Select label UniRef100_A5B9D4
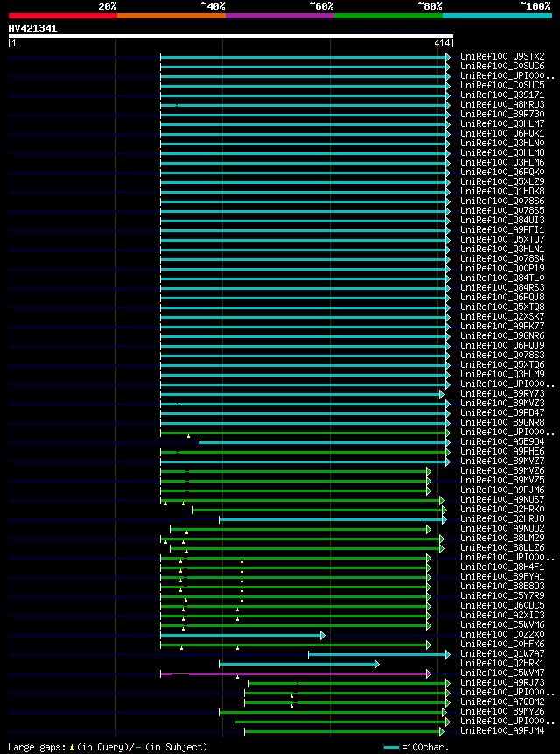560x754 pixels. point(502,441)
